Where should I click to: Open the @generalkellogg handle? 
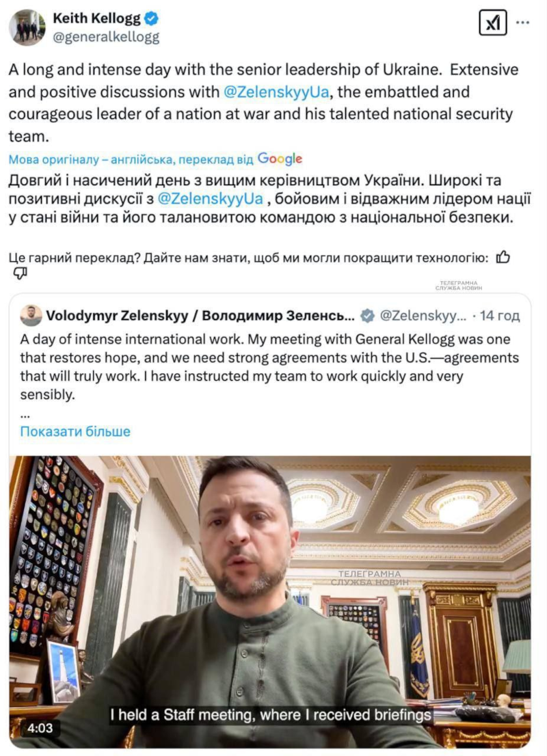pos(106,38)
